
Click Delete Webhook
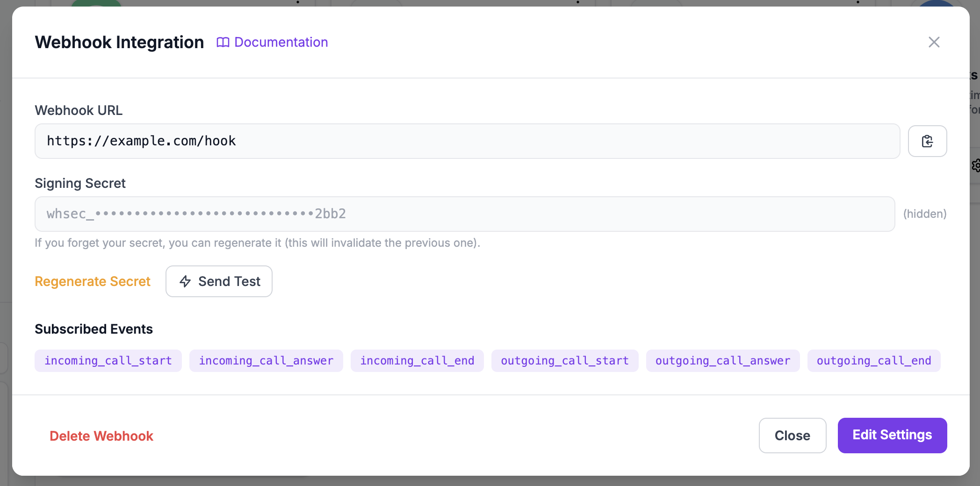(101, 436)
